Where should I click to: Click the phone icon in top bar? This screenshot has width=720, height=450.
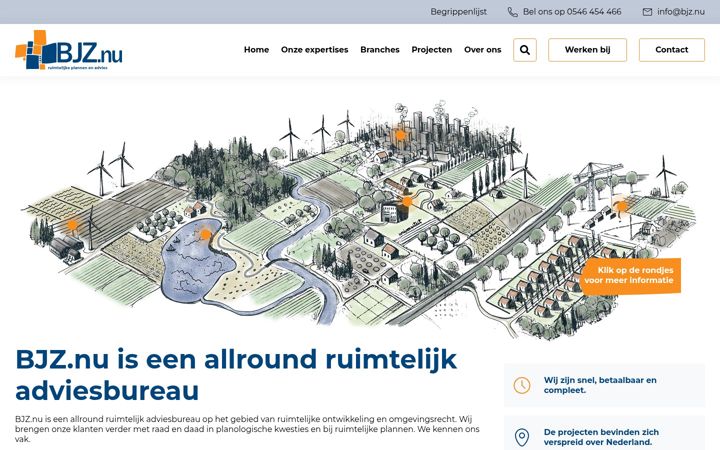tap(512, 12)
